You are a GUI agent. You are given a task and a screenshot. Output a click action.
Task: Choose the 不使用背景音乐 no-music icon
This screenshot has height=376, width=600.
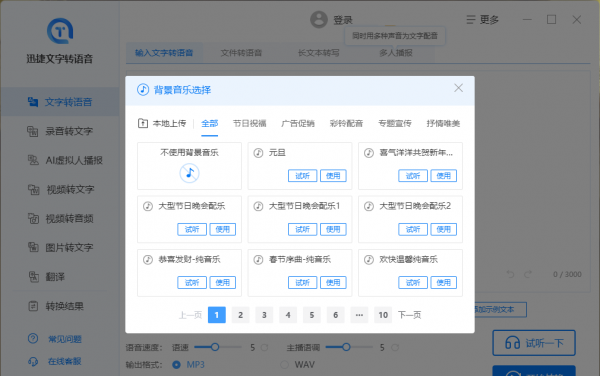click(189, 173)
